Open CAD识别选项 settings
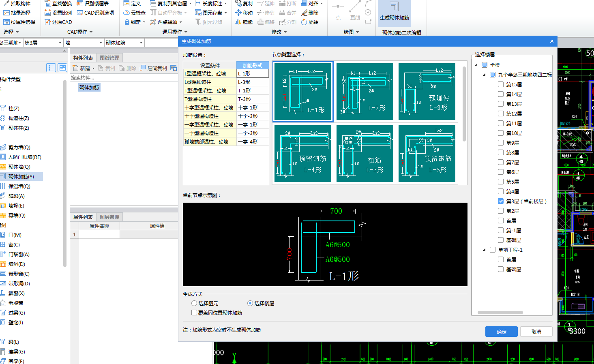 (95, 13)
